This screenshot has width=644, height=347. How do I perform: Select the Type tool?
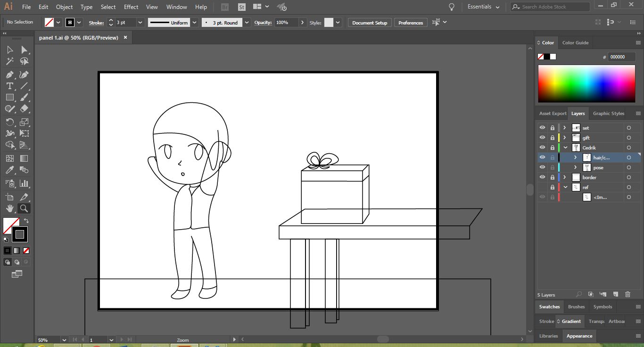point(9,86)
